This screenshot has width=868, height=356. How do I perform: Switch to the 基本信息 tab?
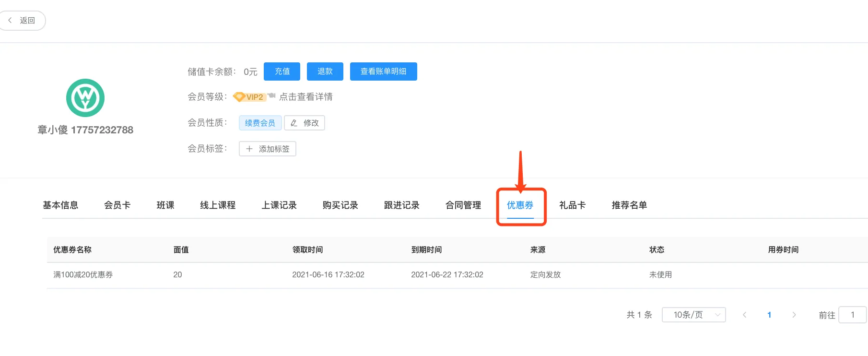click(x=60, y=205)
